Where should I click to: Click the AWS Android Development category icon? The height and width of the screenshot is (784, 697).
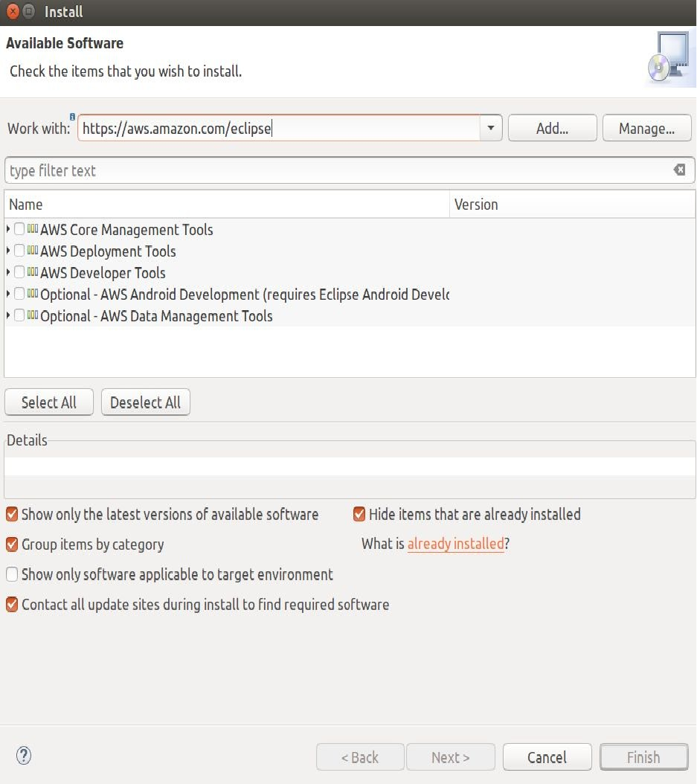click(33, 294)
